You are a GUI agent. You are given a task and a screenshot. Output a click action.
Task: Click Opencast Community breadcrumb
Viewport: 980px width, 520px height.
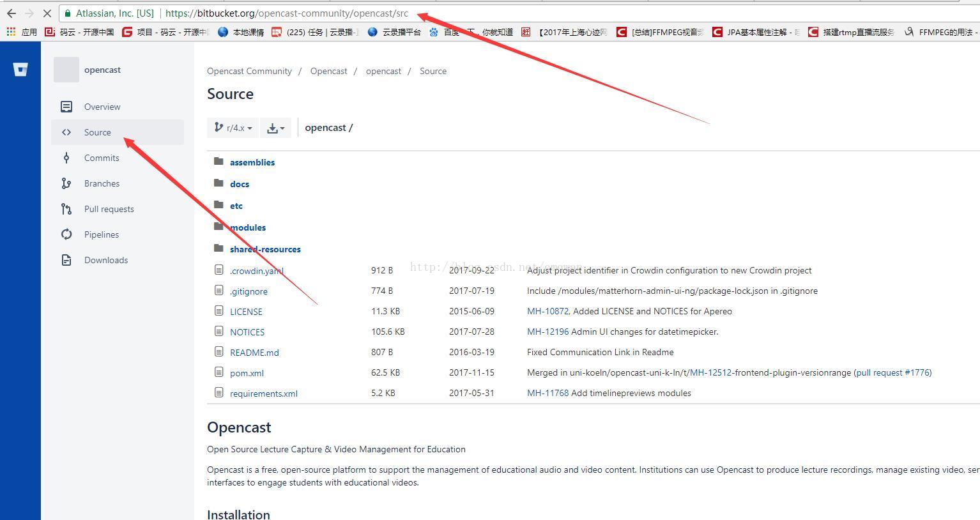(x=249, y=71)
